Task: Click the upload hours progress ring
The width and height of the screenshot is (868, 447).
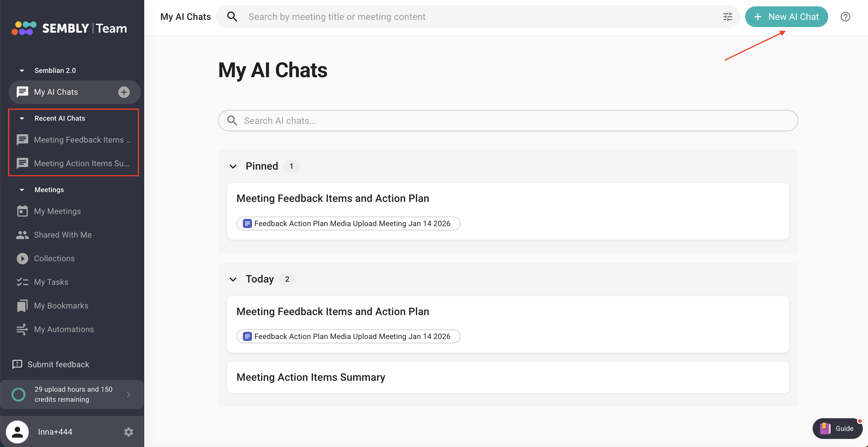Action: point(18,394)
